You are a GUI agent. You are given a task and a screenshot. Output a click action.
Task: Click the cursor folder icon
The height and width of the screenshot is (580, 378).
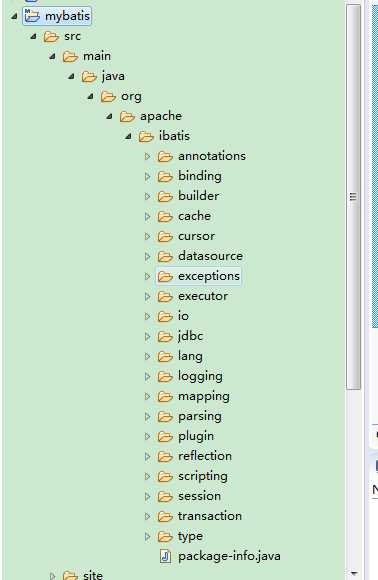tap(165, 236)
